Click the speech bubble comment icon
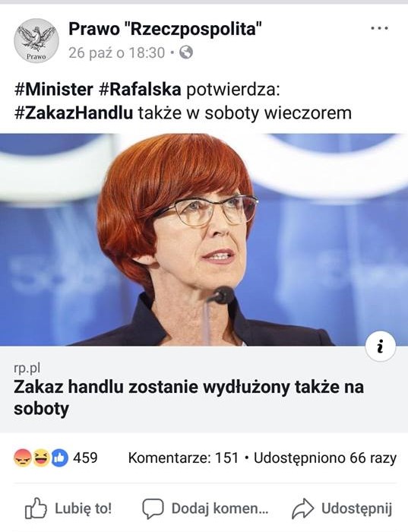Image resolution: width=408 pixels, height=532 pixels. [153, 509]
